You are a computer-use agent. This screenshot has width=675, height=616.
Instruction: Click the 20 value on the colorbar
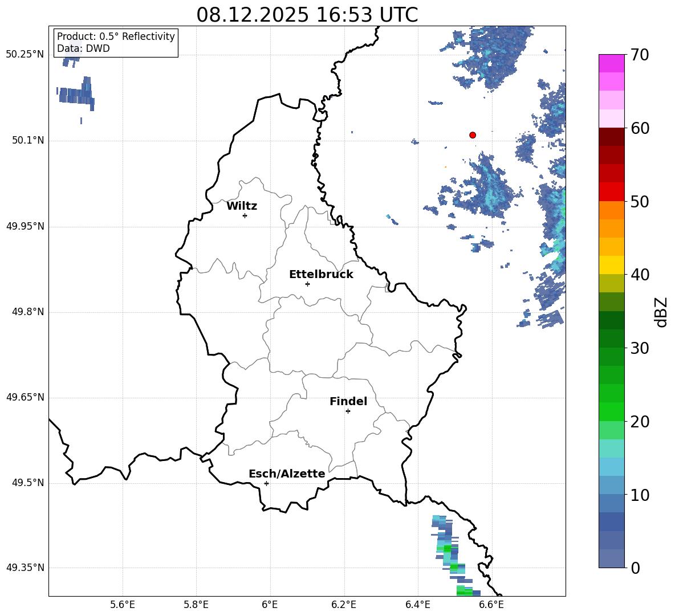point(640,422)
